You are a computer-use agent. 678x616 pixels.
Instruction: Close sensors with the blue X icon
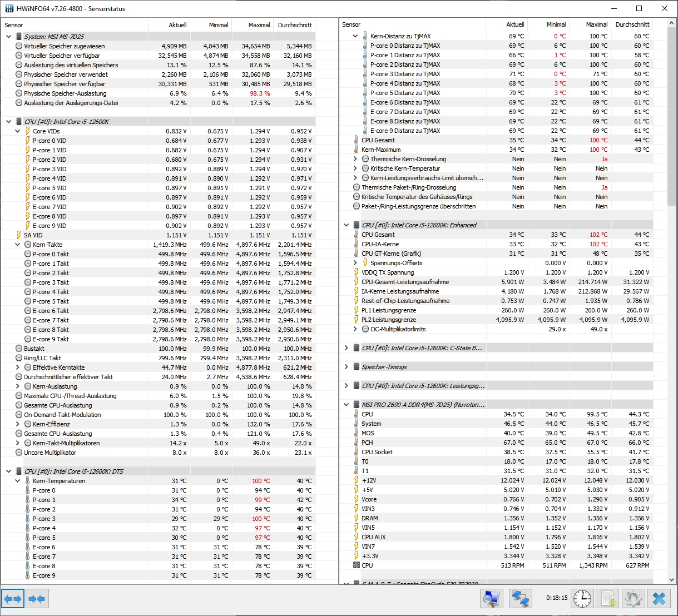[x=659, y=599]
